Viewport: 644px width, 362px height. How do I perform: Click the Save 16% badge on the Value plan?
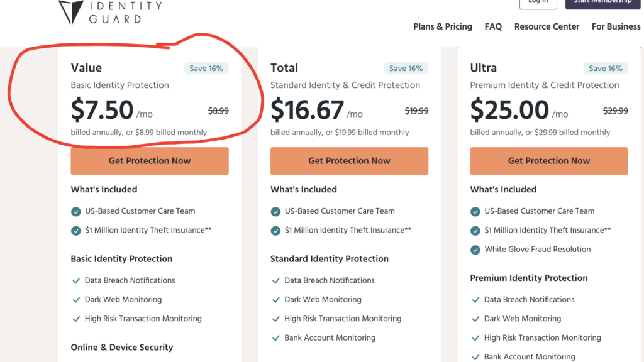206,68
